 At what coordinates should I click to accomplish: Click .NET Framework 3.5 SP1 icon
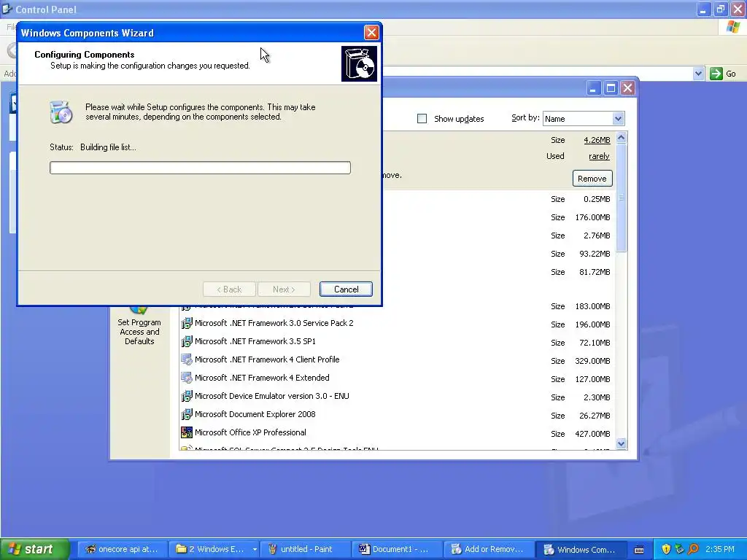tap(187, 342)
